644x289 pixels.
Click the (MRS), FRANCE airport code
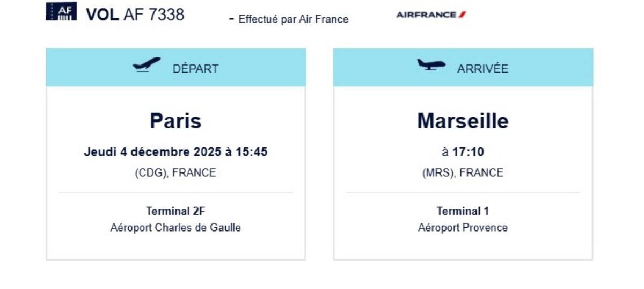[463, 173]
